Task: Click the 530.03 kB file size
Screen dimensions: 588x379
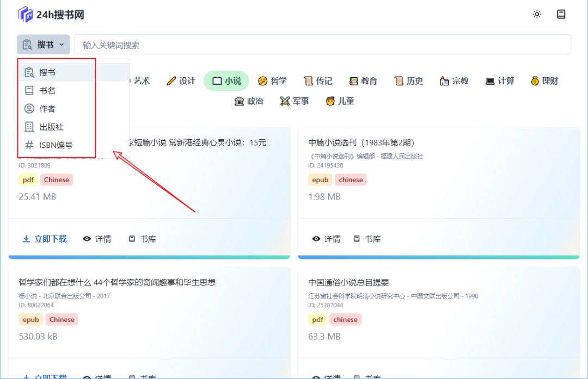Action: tap(38, 336)
